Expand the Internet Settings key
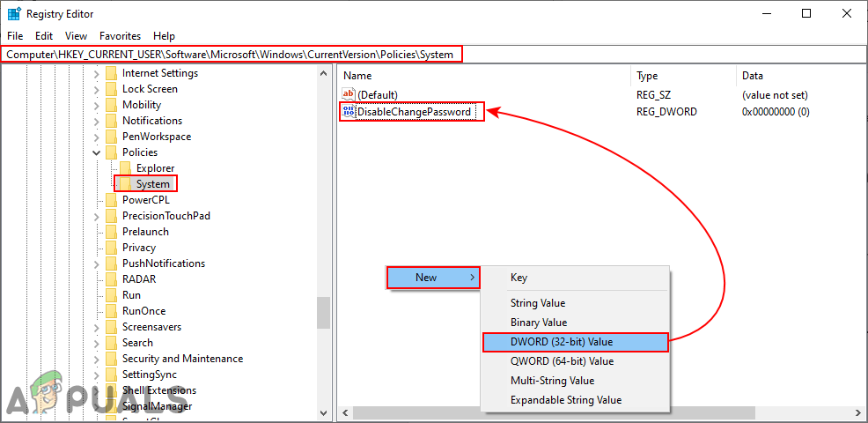The height and width of the screenshot is (423, 868). (x=97, y=73)
